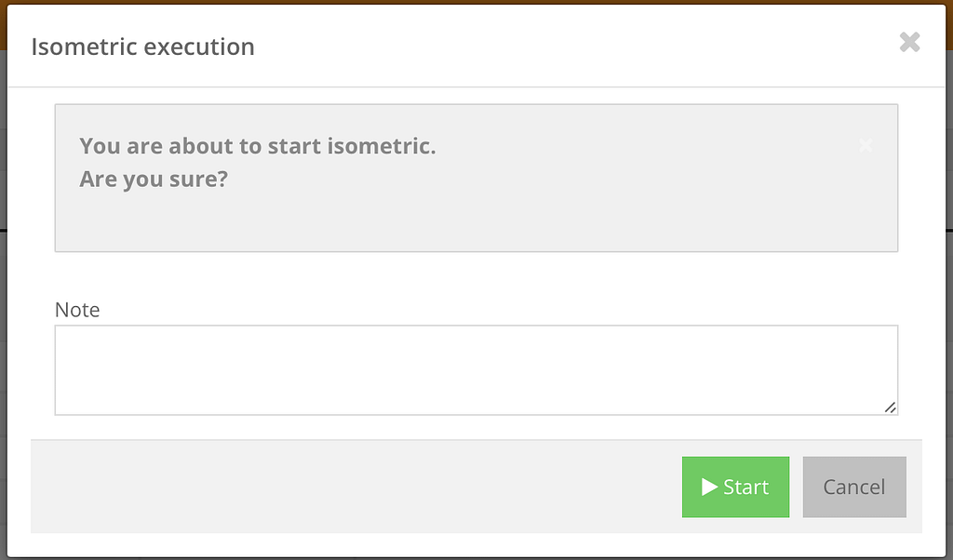Start the isometric execution
Image resolution: width=953 pixels, height=560 pixels.
click(735, 487)
